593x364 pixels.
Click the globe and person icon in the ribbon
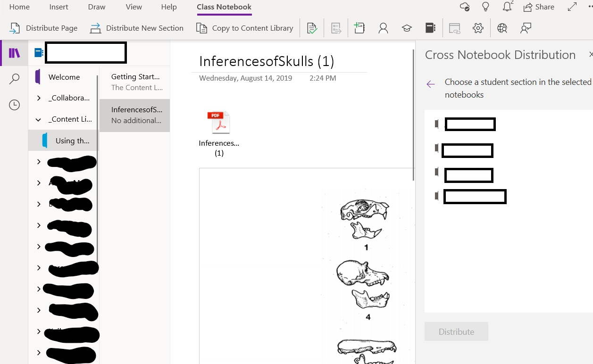tap(502, 28)
